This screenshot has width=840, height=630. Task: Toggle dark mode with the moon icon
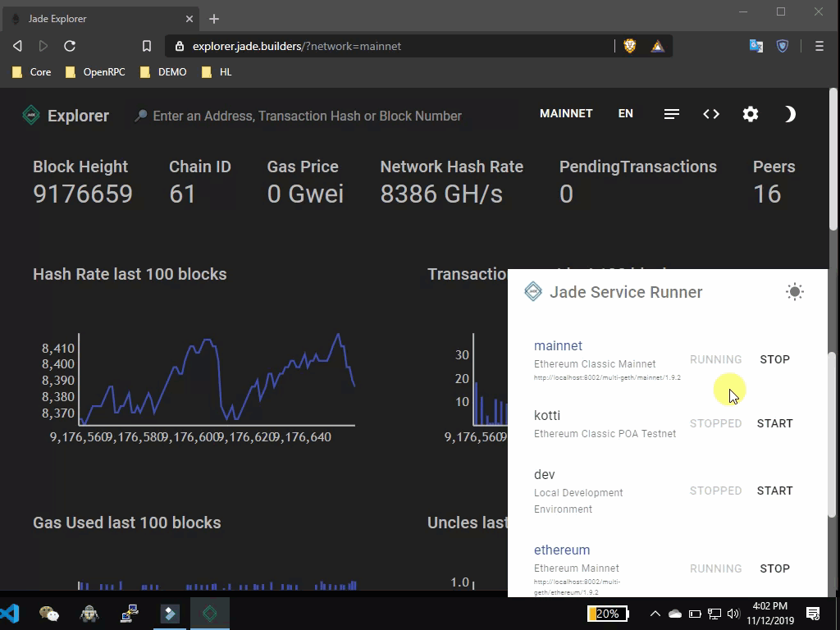tap(790, 114)
